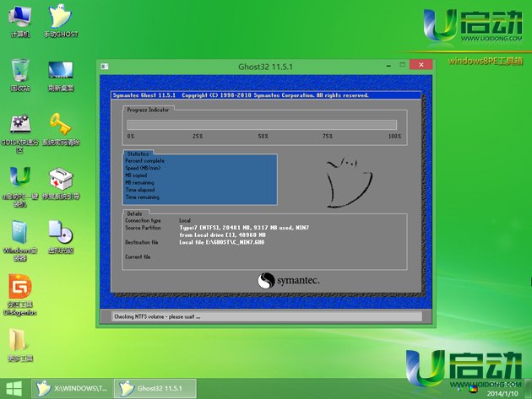
Task: Click the Ghost32 window title bar icon
Action: [105, 66]
